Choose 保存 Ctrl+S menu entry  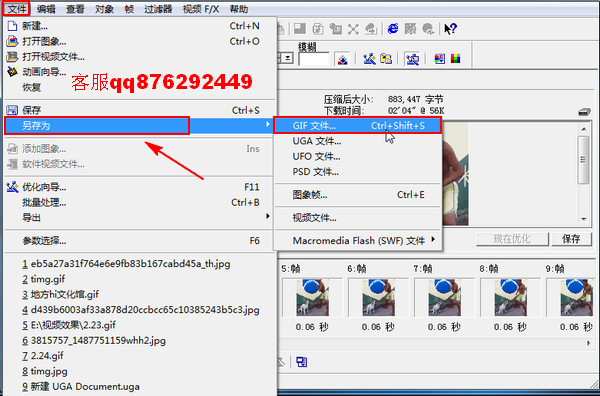click(x=139, y=110)
